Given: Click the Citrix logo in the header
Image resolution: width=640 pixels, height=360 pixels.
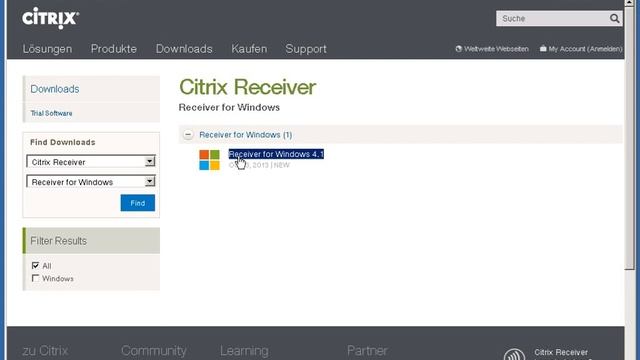Looking at the screenshot, I should [x=51, y=18].
